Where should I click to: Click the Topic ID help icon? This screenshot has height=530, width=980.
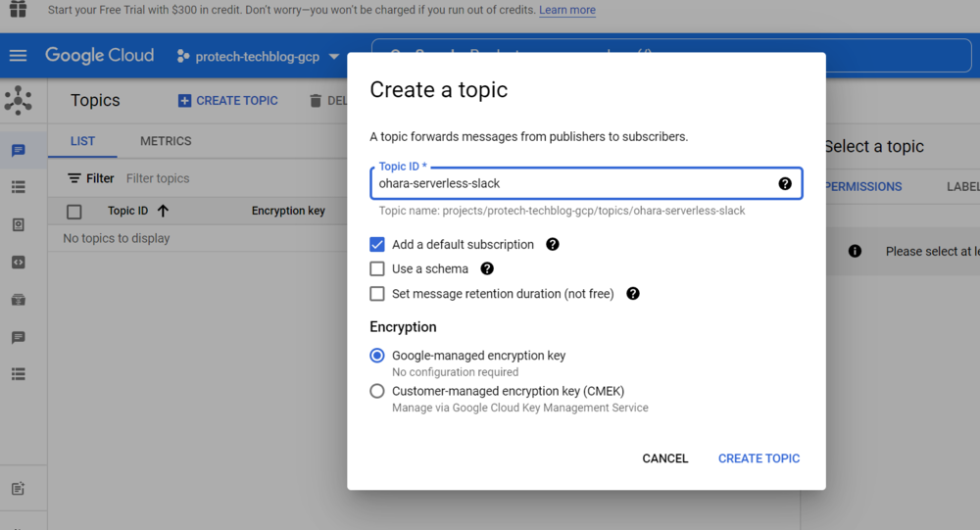785,183
